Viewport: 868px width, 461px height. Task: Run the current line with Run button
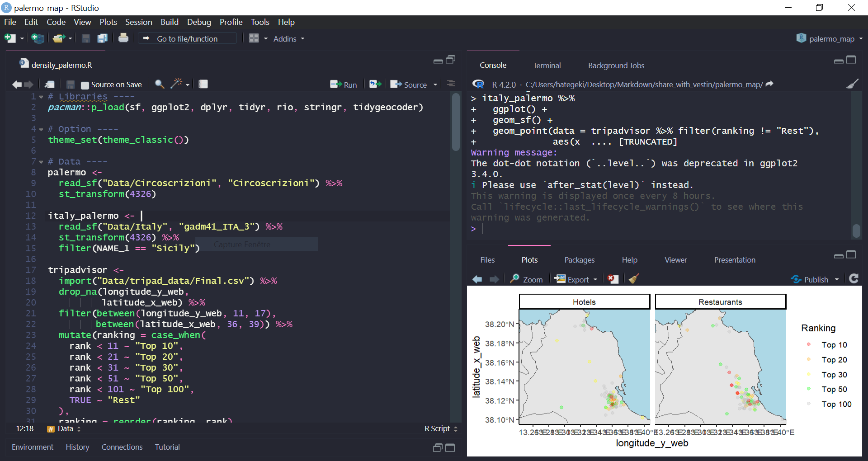click(x=344, y=85)
